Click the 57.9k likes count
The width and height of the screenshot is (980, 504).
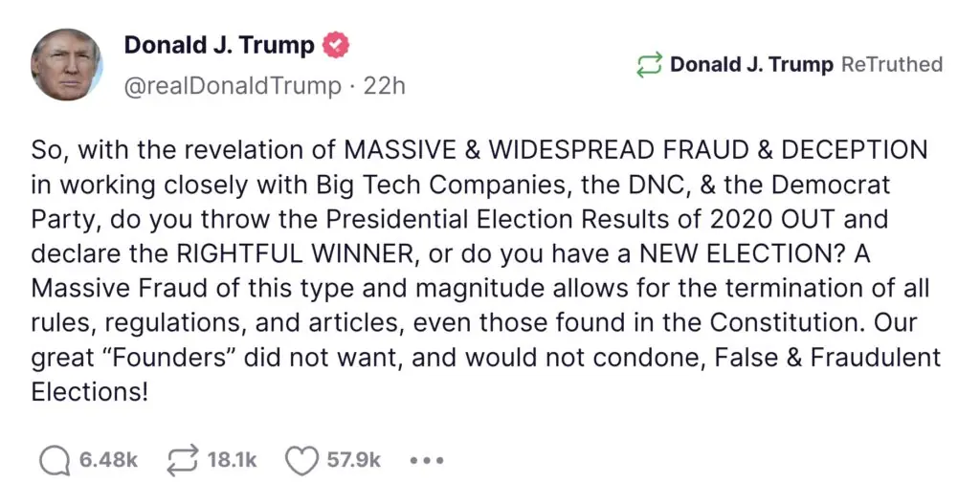coord(354,460)
